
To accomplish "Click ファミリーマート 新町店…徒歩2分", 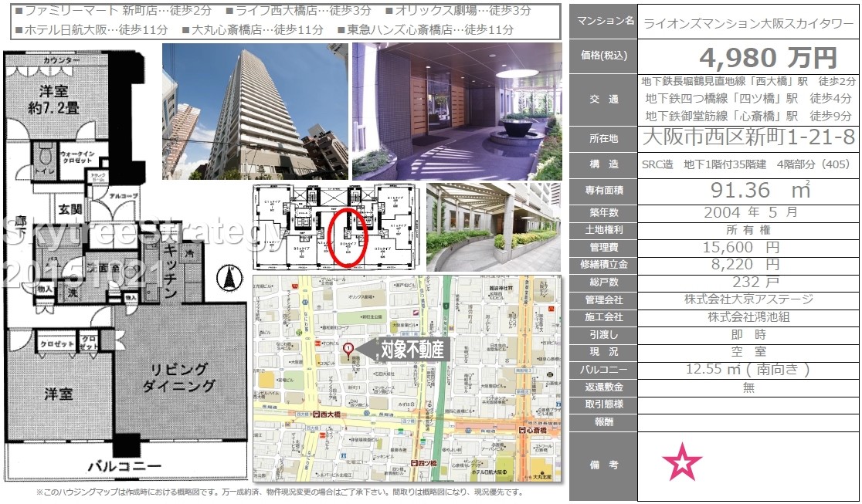I will click(114, 11).
